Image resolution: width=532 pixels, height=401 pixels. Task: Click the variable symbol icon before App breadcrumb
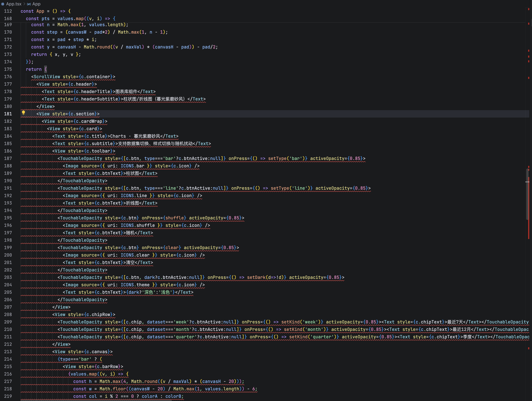(29, 4)
